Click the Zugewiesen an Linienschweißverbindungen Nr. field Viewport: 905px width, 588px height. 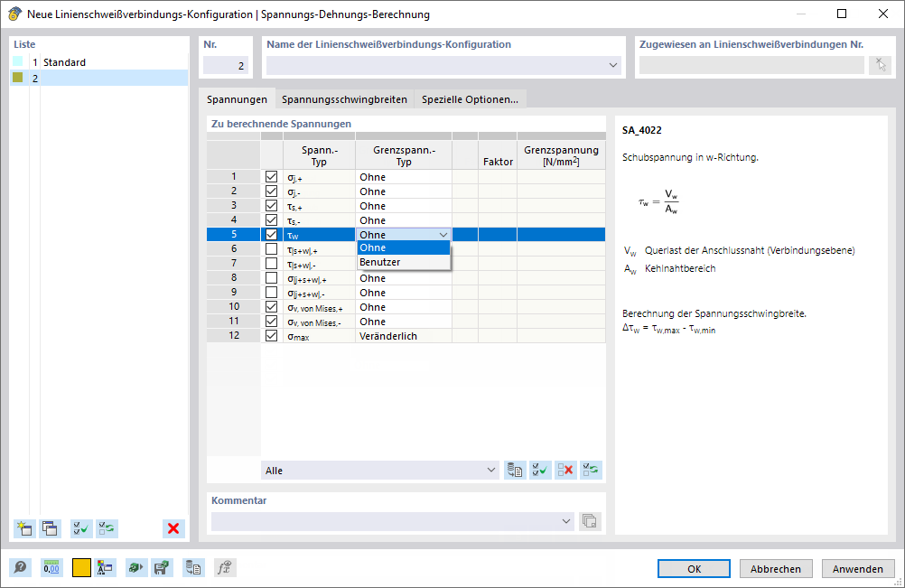click(751, 65)
